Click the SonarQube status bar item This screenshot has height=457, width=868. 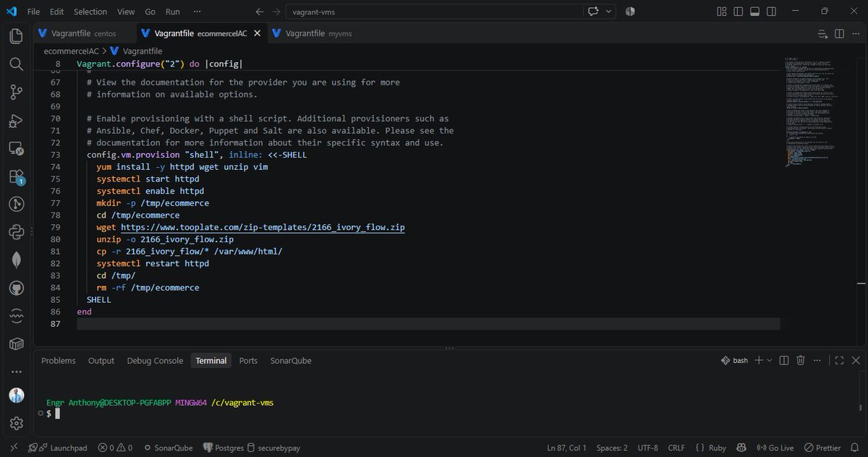pos(169,448)
